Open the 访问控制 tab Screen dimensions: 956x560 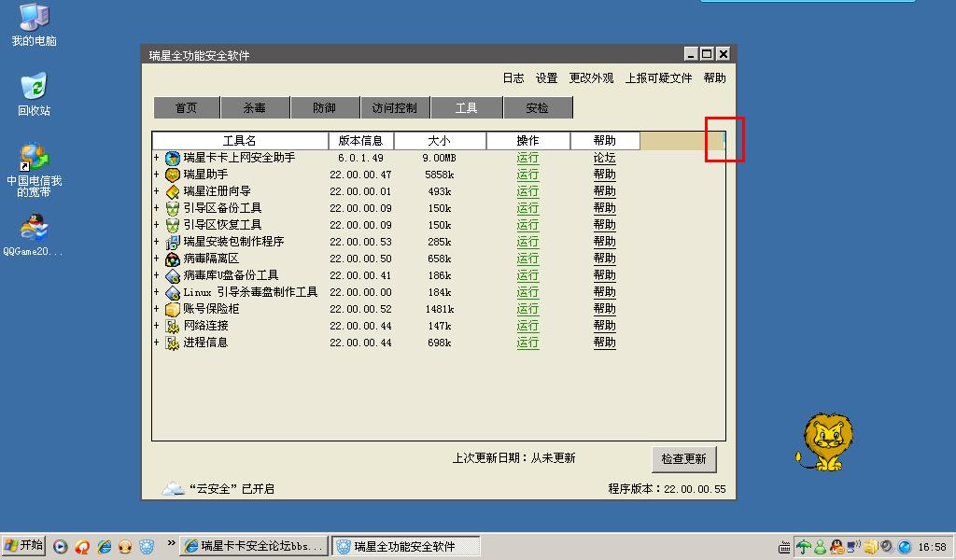[395, 108]
